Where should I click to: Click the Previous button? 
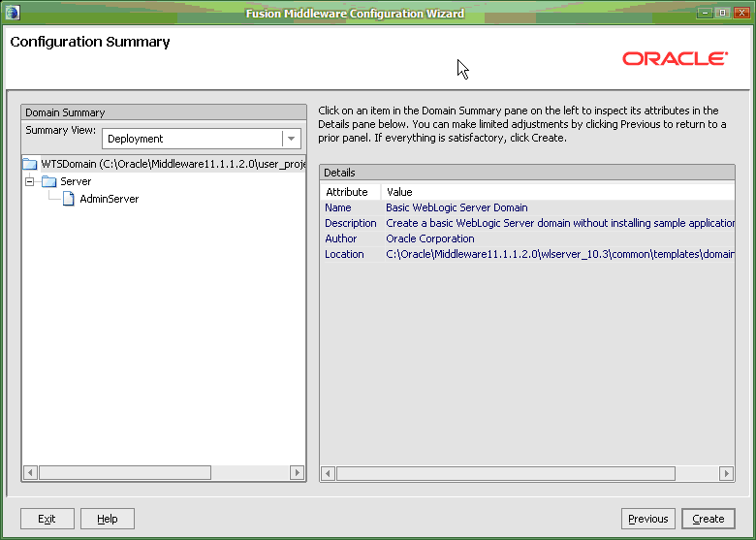click(x=648, y=519)
